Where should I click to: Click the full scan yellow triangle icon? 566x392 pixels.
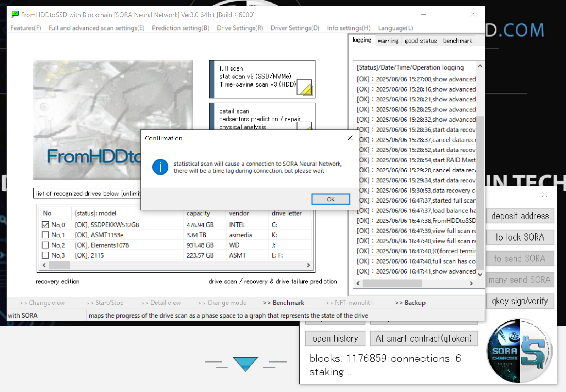point(304,88)
